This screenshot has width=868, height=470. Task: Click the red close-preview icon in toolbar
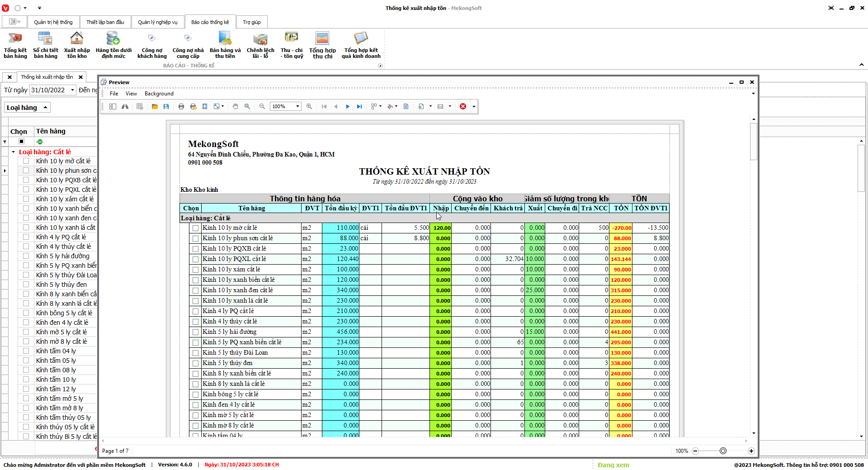(463, 106)
